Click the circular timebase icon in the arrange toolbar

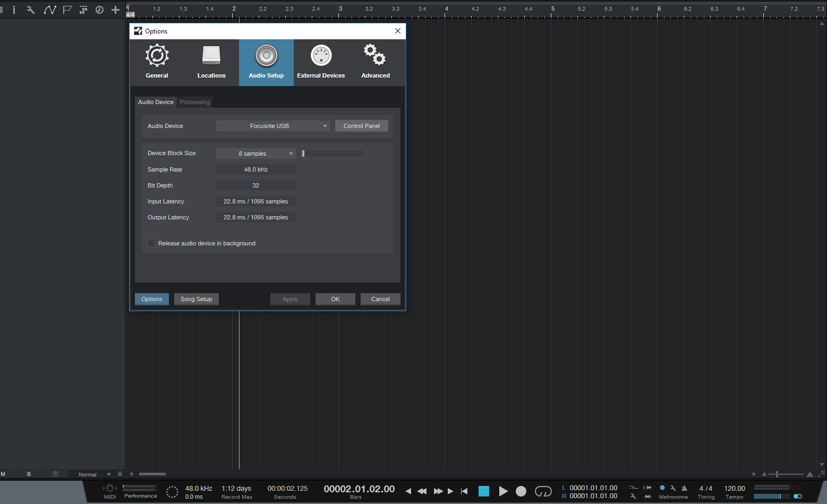point(99,10)
